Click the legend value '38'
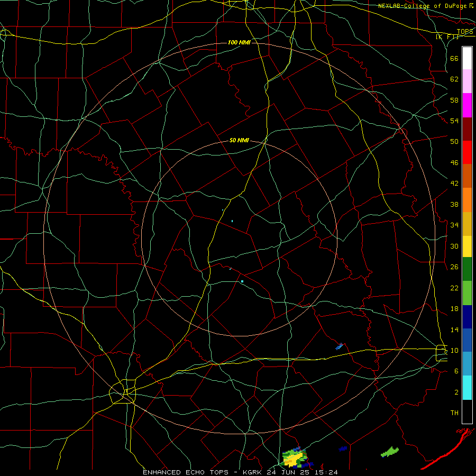 coord(454,204)
